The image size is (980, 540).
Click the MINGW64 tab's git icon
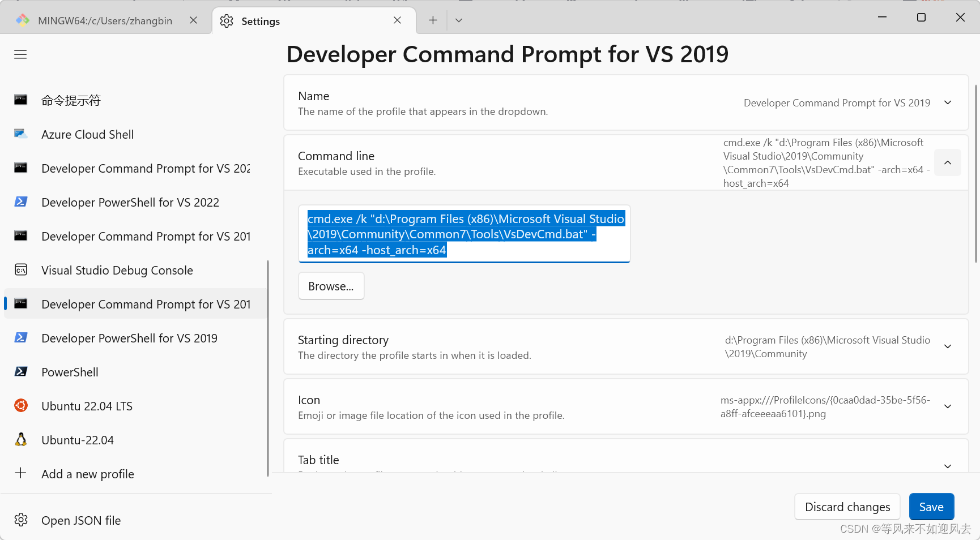pos(23,20)
